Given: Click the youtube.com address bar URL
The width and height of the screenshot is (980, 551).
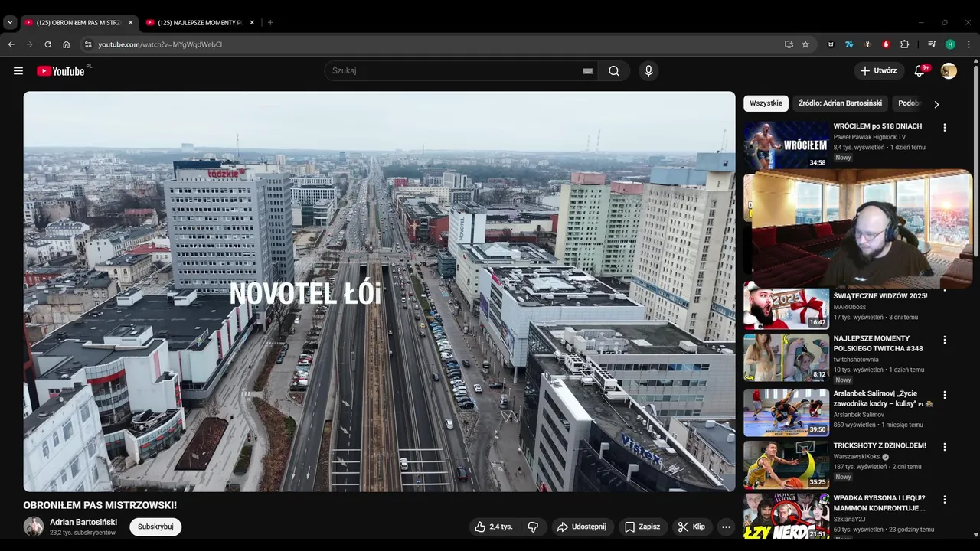Looking at the screenshot, I should (x=160, y=44).
